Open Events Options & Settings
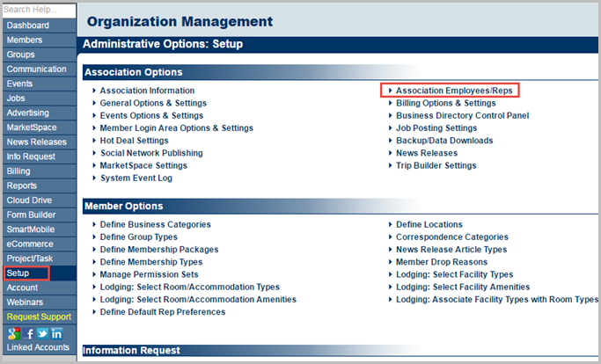The height and width of the screenshot is (364, 601). coord(151,116)
